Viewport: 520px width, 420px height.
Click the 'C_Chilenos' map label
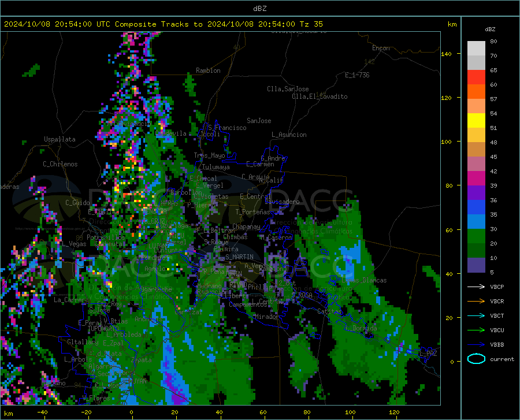pos(60,164)
